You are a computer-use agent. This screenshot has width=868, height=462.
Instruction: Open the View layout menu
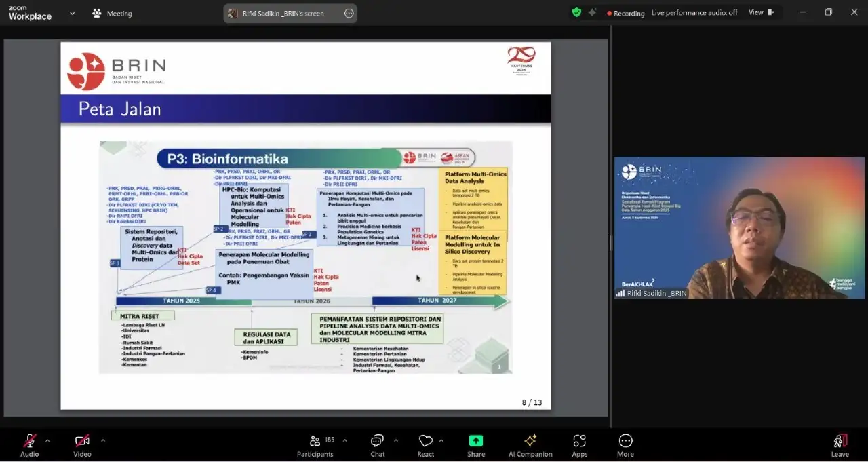pos(761,12)
